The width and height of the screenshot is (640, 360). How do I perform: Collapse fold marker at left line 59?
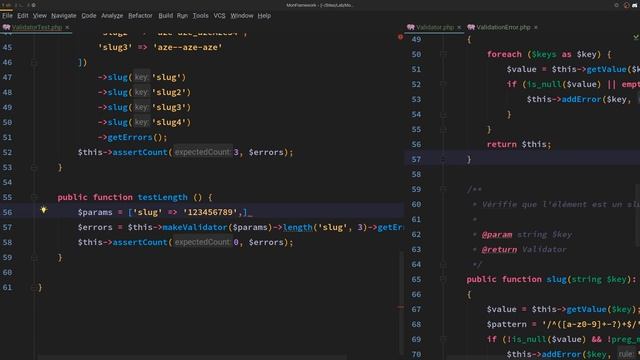click(34, 258)
